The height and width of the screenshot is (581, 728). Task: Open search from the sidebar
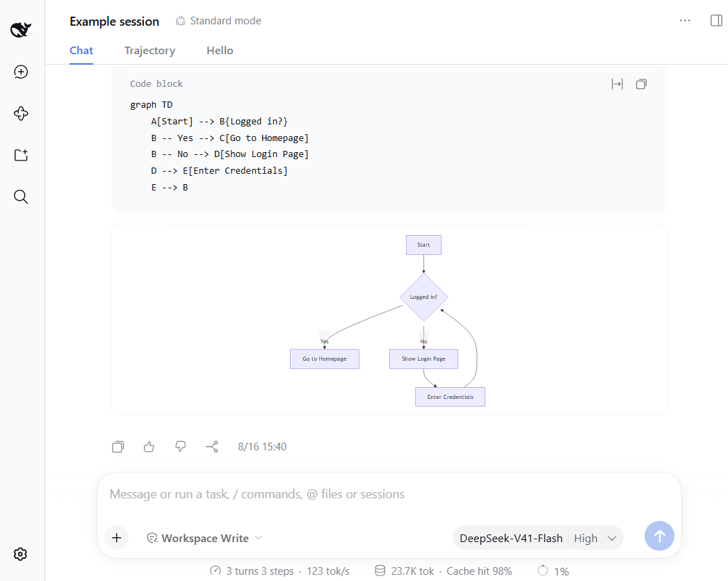pyautogui.click(x=21, y=197)
